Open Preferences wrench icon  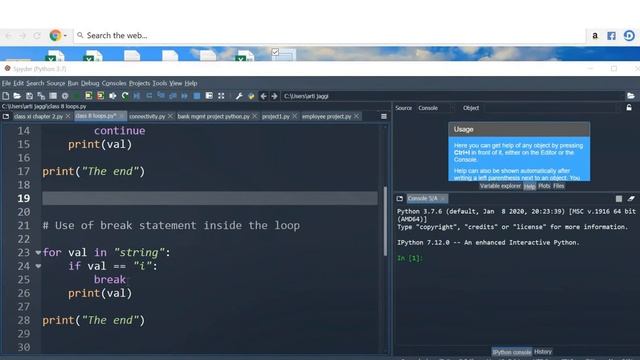pyautogui.click(x=239, y=96)
